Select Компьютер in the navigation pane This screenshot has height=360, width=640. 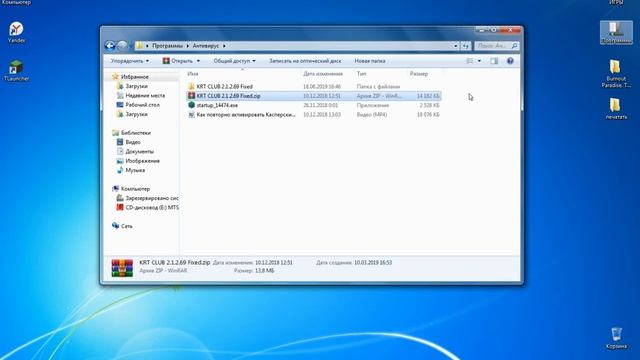click(x=135, y=189)
